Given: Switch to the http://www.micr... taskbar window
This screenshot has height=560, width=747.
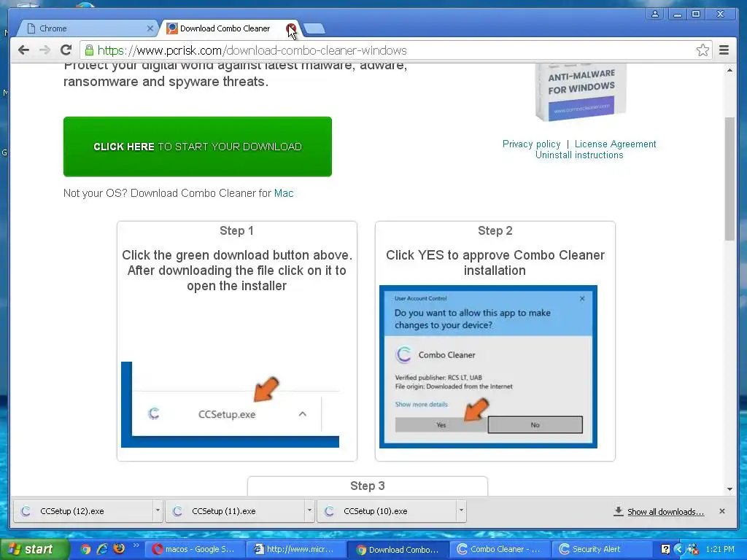Looking at the screenshot, I should click(x=296, y=549).
